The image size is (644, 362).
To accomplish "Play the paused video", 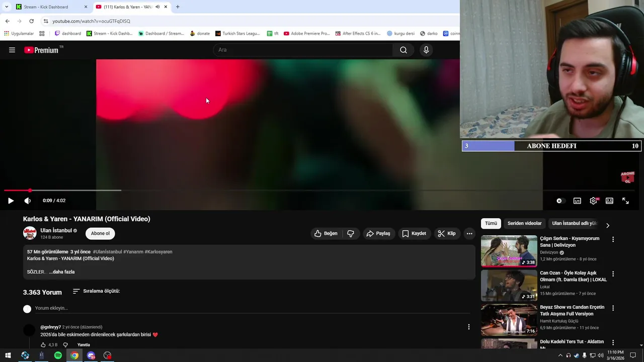I will pyautogui.click(x=11, y=201).
